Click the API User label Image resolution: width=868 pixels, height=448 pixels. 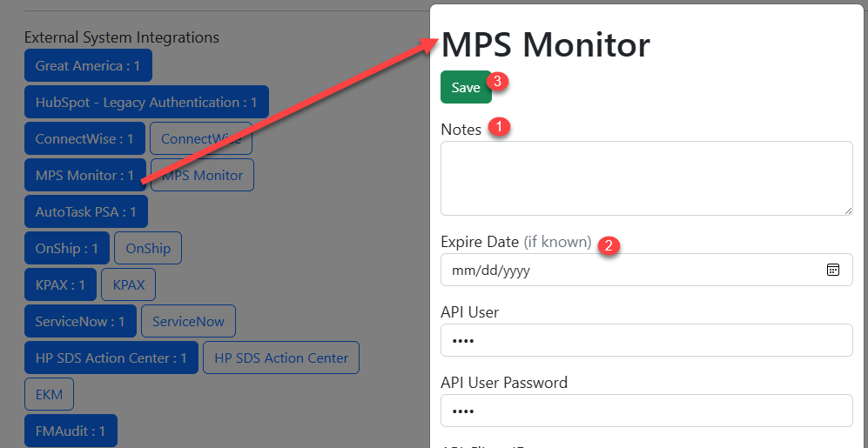[469, 312]
